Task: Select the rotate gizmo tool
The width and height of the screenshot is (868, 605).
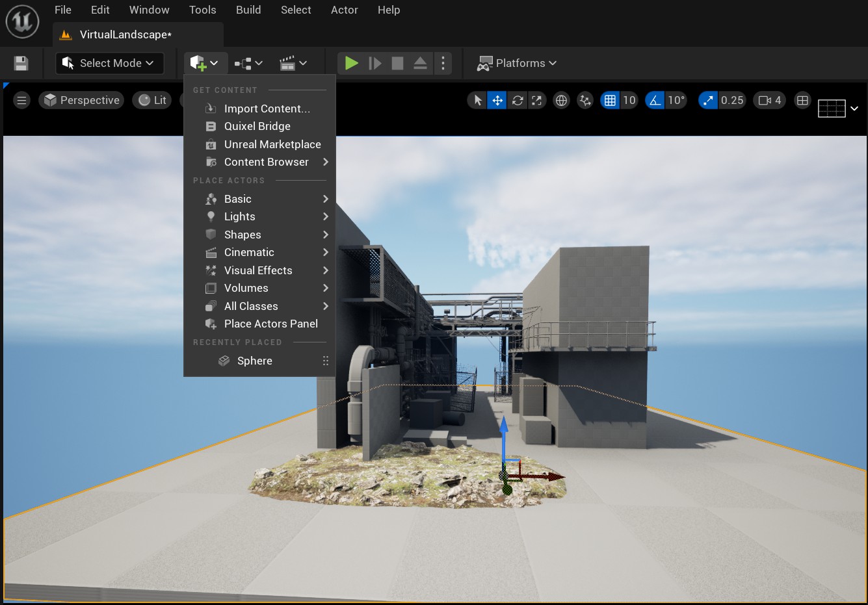Action: click(x=518, y=100)
